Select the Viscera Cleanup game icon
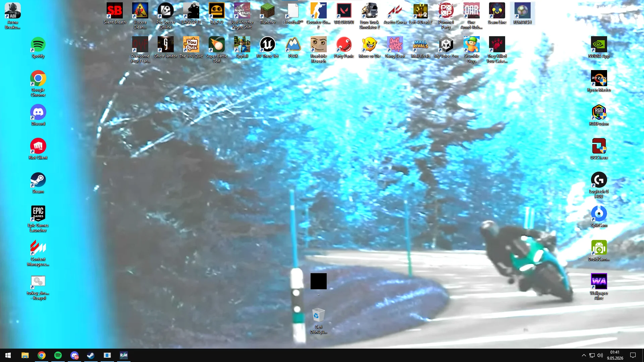This screenshot has width=644, height=362. (x=140, y=16)
